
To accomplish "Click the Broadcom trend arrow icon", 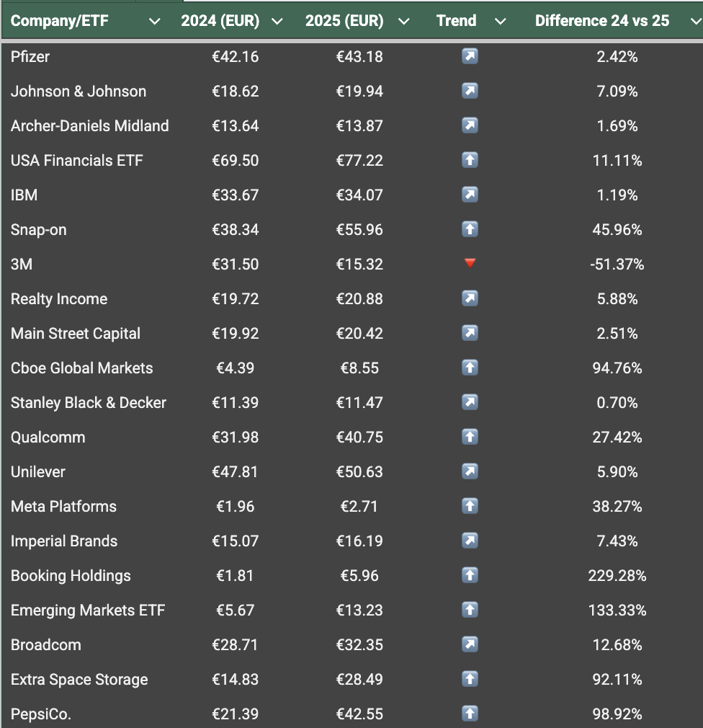I will 470,644.
